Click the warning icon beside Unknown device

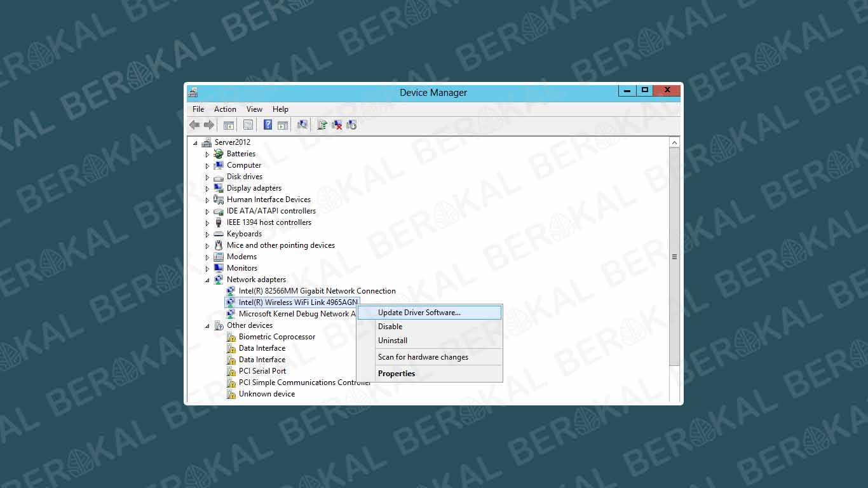[x=231, y=394]
